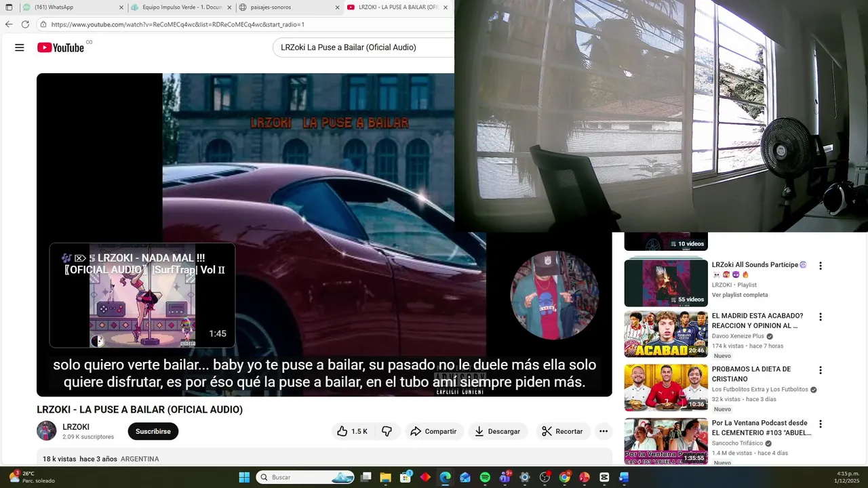Close the paisajes-sonoros tab
The width and height of the screenshot is (868, 488).
337,7
